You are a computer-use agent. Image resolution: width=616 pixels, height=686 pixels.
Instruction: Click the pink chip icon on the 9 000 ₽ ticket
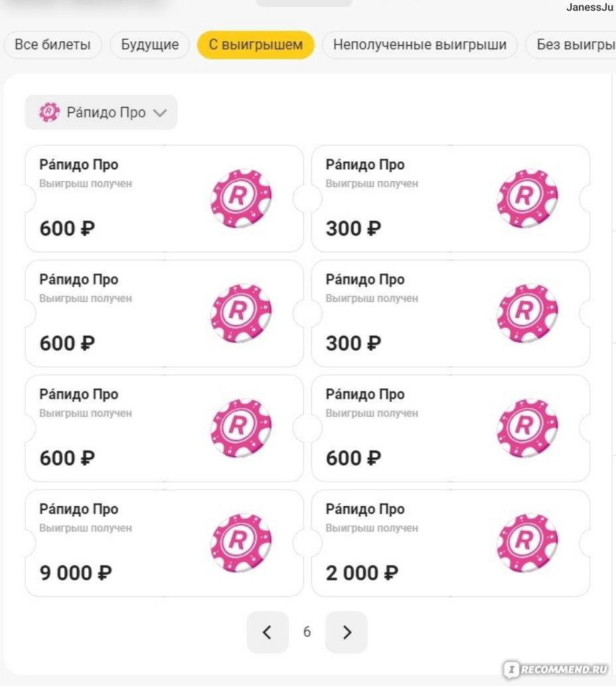pyautogui.click(x=241, y=543)
